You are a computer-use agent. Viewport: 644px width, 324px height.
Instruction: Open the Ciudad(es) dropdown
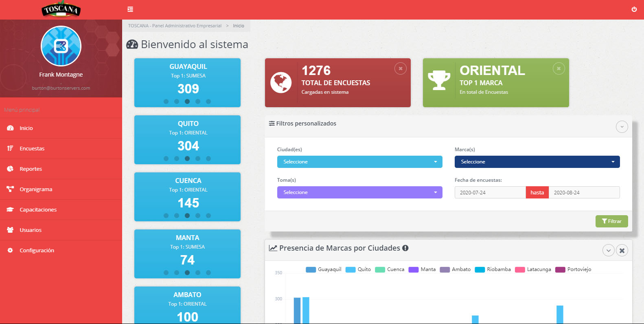pyautogui.click(x=359, y=162)
